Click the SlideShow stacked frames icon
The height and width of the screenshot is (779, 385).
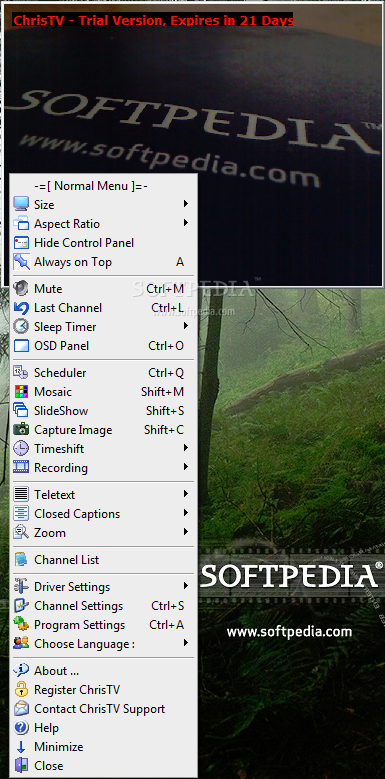point(21,411)
